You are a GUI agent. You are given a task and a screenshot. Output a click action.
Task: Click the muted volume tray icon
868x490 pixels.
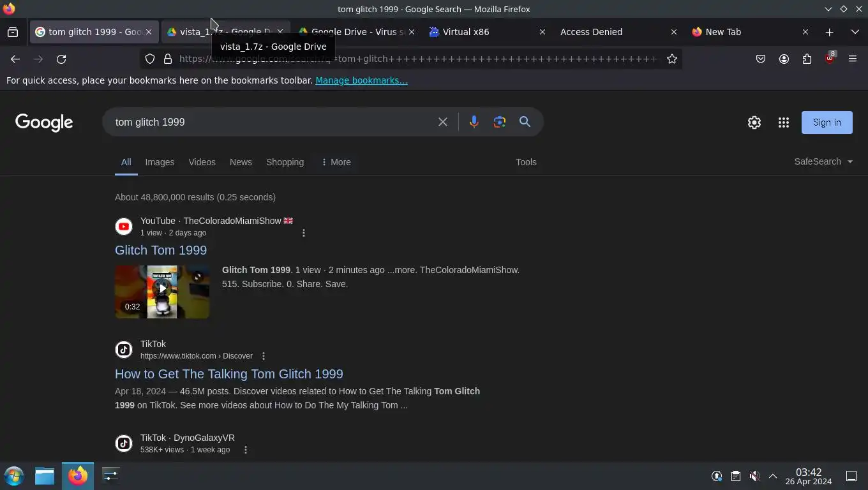[754, 476]
